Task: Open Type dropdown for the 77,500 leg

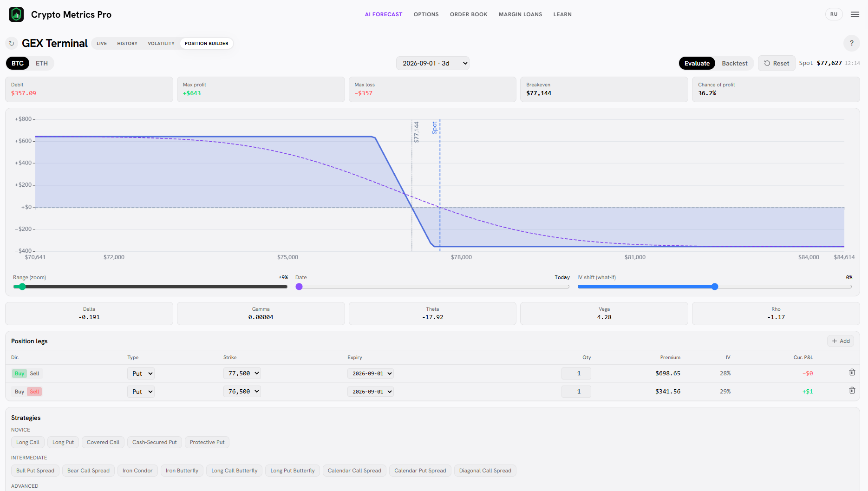Action: (141, 373)
